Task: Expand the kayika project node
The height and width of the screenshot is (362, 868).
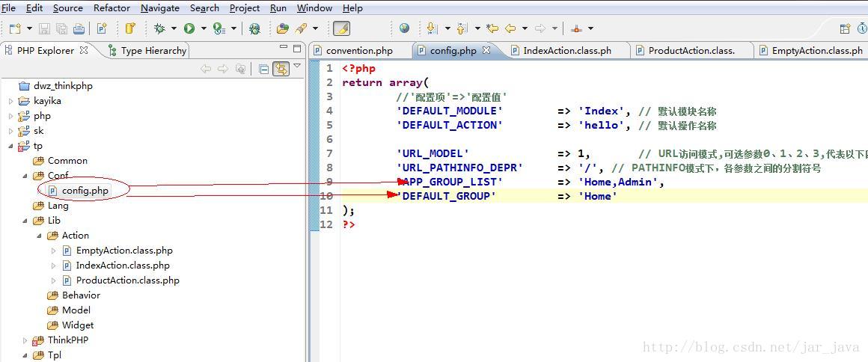Action: tap(11, 101)
